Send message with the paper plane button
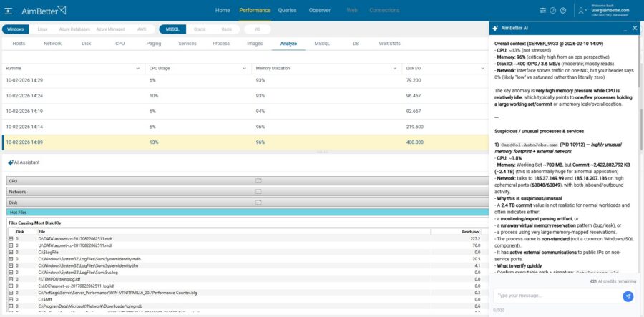This screenshot has width=644, height=317. click(628, 296)
